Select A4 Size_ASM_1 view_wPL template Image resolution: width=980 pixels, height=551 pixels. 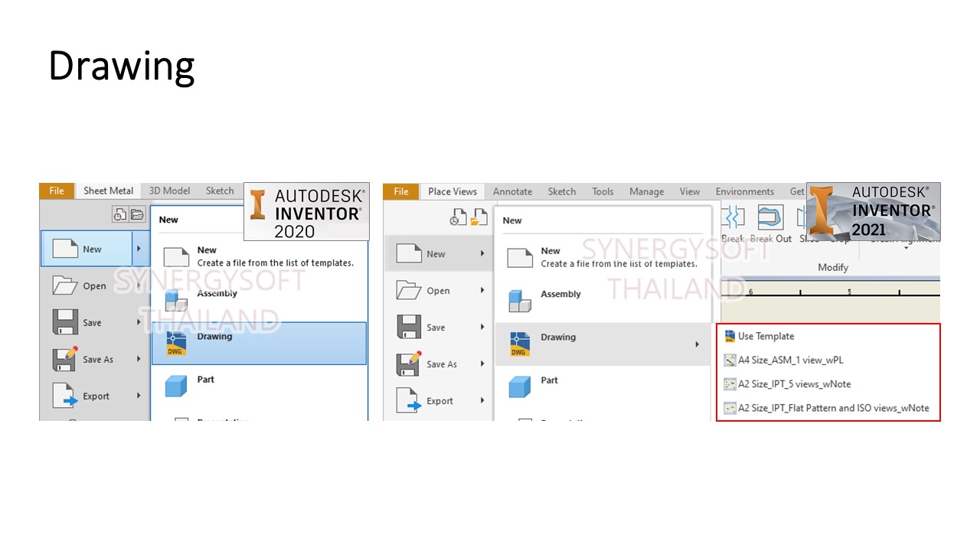click(790, 360)
